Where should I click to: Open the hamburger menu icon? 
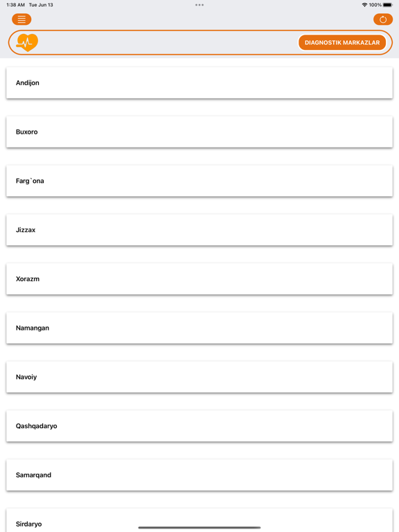21,19
